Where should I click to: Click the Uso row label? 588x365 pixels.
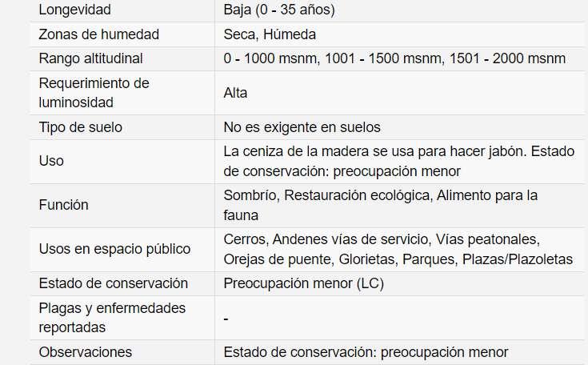click(x=51, y=161)
